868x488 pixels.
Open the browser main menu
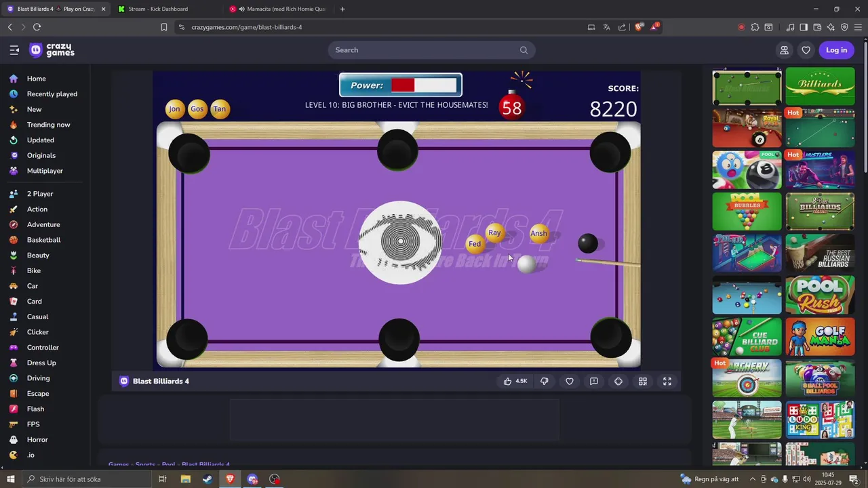point(858,27)
